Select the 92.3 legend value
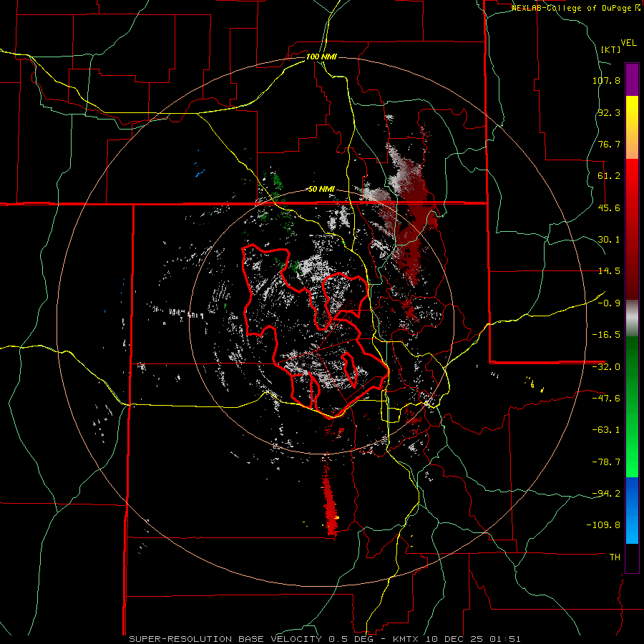Image resolution: width=644 pixels, height=644 pixels. 609,112
